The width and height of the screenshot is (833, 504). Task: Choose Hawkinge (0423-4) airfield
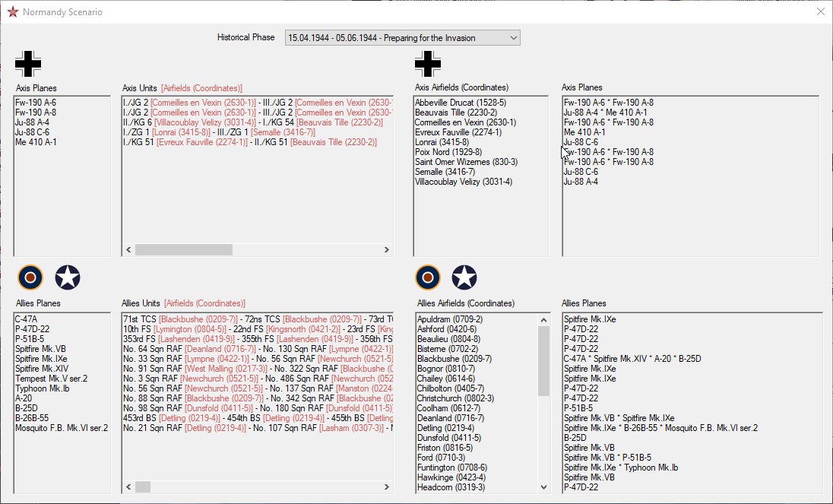(x=477, y=477)
